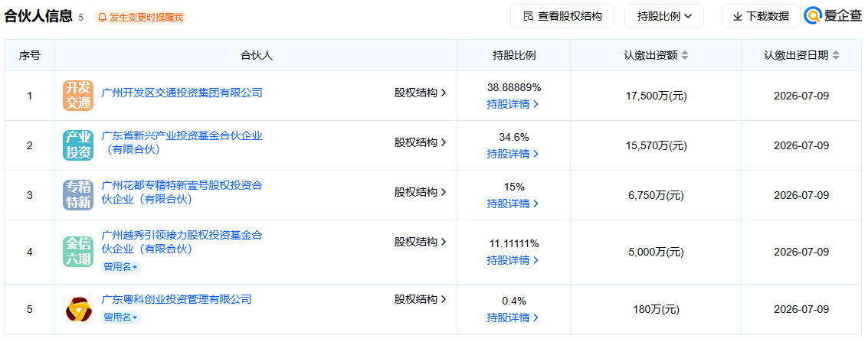This screenshot has width=868, height=342.
Task: Expand 曾用名 for 广州越秀引领接力 row
Action: coord(121,267)
